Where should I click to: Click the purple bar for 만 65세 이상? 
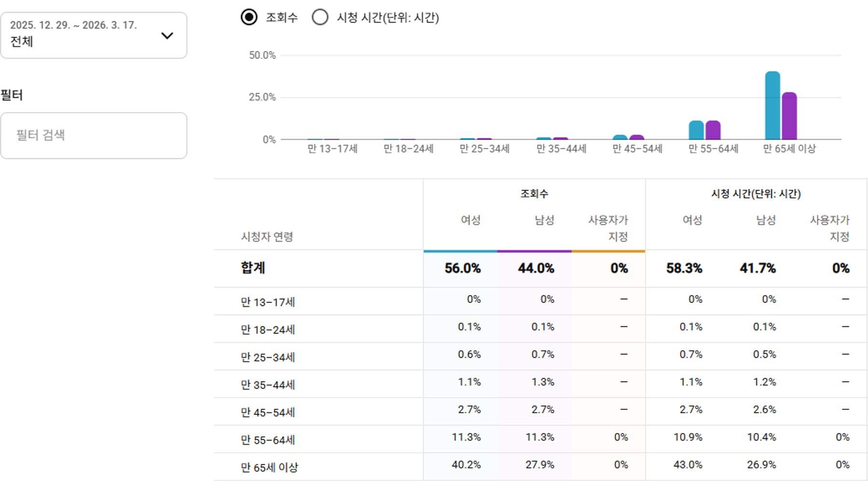[x=789, y=116]
